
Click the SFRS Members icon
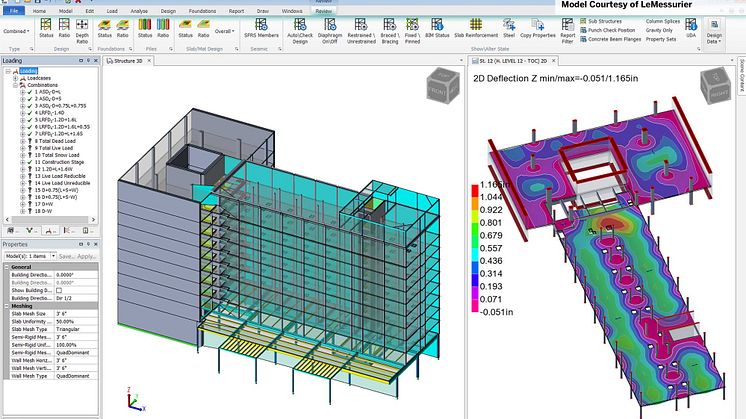click(262, 33)
